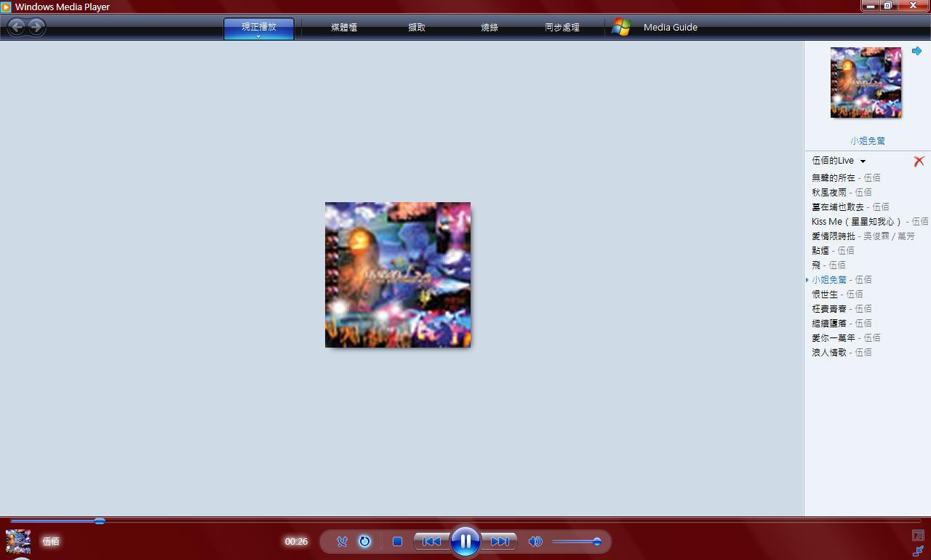
Task: Click the blue arrow icon above the playlist
Action: [916, 51]
